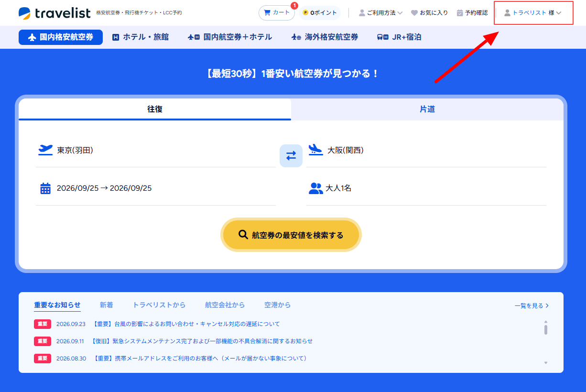The image size is (586, 392).
Task: Swap departure and arrival airports
Action: point(291,156)
